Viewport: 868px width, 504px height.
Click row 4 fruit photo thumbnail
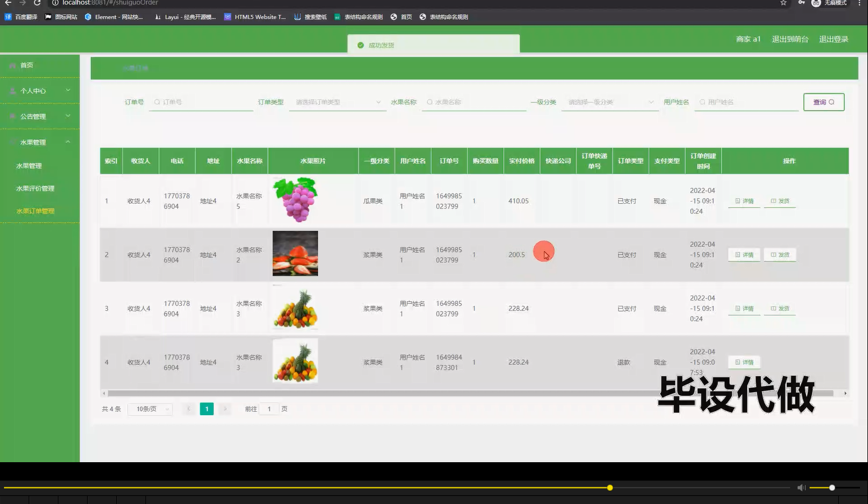295,361
